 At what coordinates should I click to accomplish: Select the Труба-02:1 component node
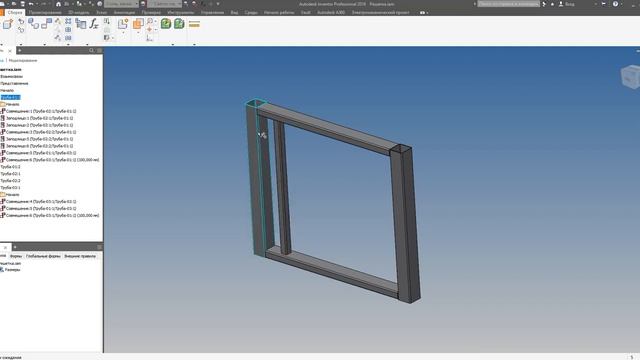click(x=10, y=173)
